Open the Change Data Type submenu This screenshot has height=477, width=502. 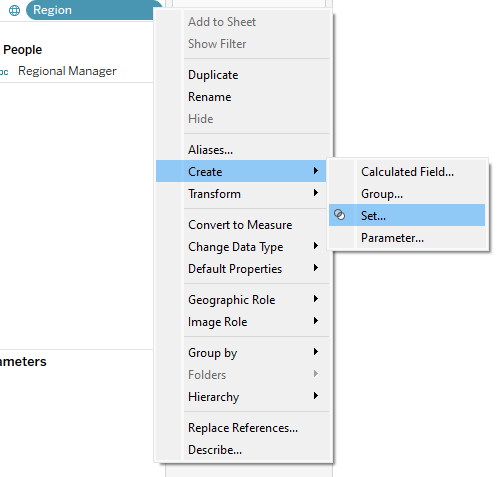coord(241,247)
